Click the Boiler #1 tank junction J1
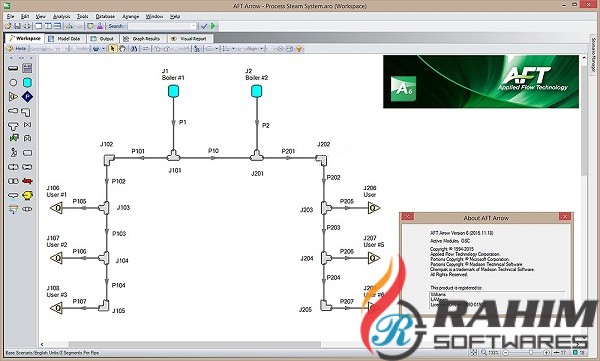This screenshot has height=361, width=600. pos(173,91)
